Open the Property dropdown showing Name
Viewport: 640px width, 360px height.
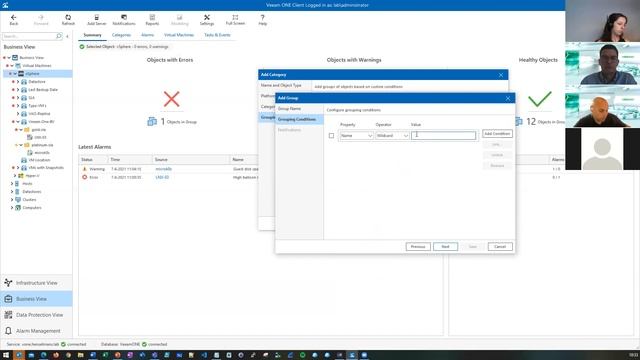[x=356, y=136]
